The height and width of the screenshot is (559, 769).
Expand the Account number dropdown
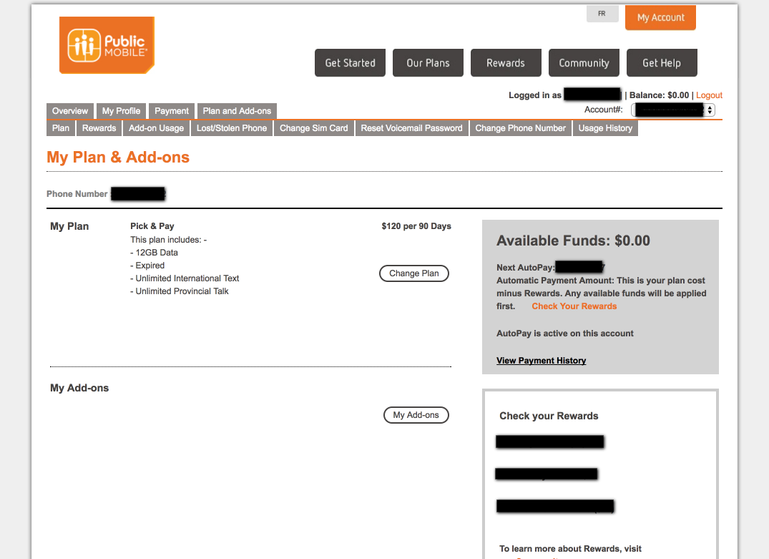[673, 110]
